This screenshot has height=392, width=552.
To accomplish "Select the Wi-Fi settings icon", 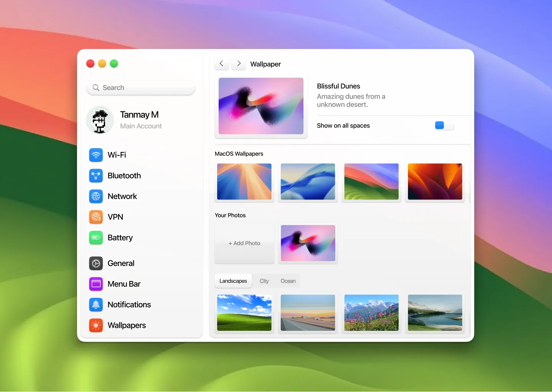I will coord(96,155).
